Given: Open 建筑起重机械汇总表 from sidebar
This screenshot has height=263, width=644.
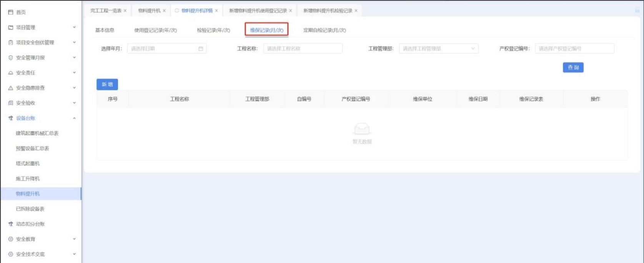Looking at the screenshot, I should [37, 133].
